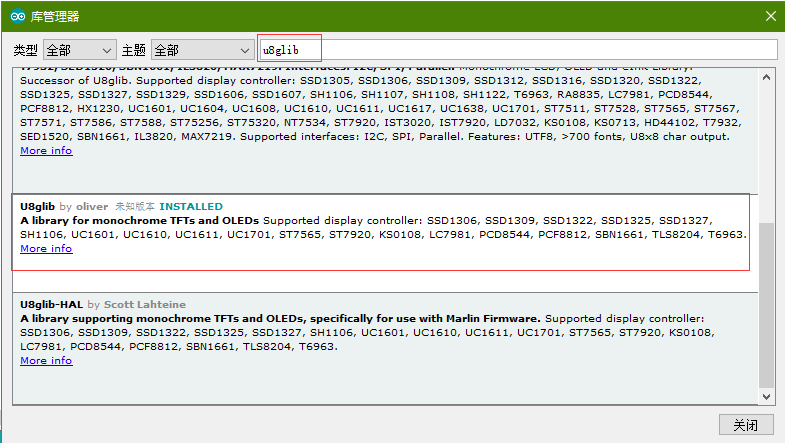Screen dimensions: 785x443
Task: Open More info link for U8glib-HAL
Action: click(x=46, y=361)
